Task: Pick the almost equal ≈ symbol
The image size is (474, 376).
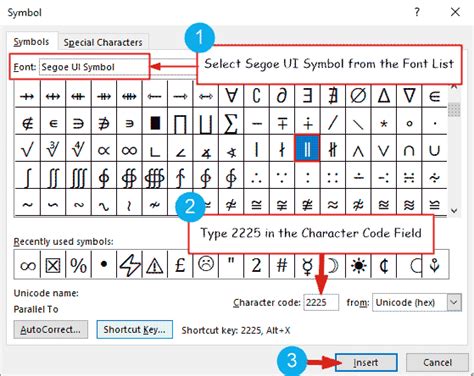Action: point(333,203)
